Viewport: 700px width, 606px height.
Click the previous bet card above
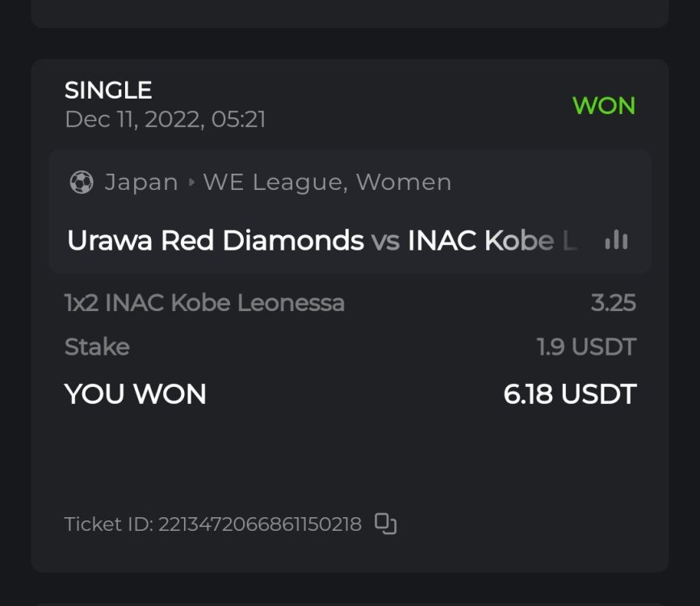[x=350, y=12]
